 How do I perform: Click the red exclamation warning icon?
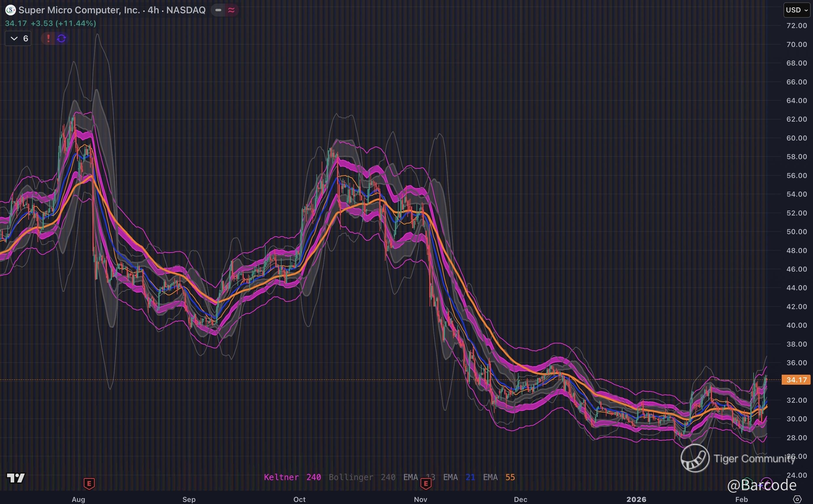(48, 38)
